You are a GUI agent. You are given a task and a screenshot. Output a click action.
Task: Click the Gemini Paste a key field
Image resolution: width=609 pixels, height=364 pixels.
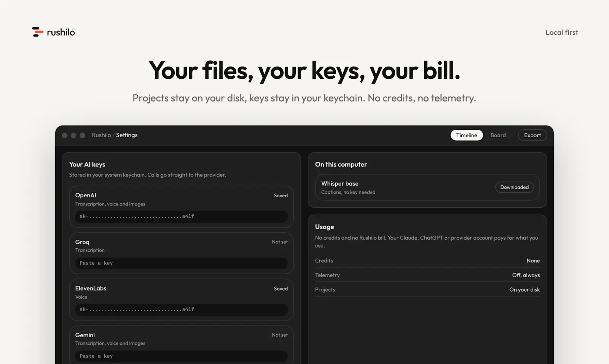pyautogui.click(x=181, y=356)
